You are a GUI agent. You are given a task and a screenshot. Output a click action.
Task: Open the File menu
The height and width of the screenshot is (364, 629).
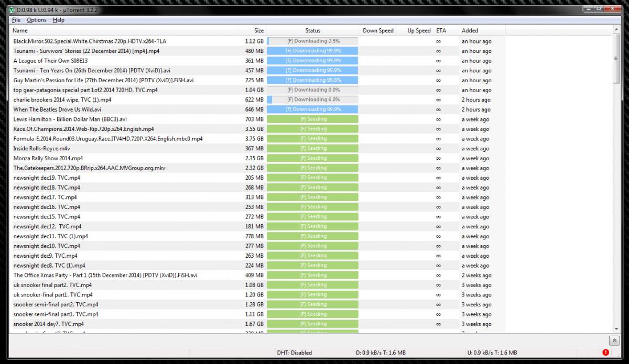pos(16,20)
